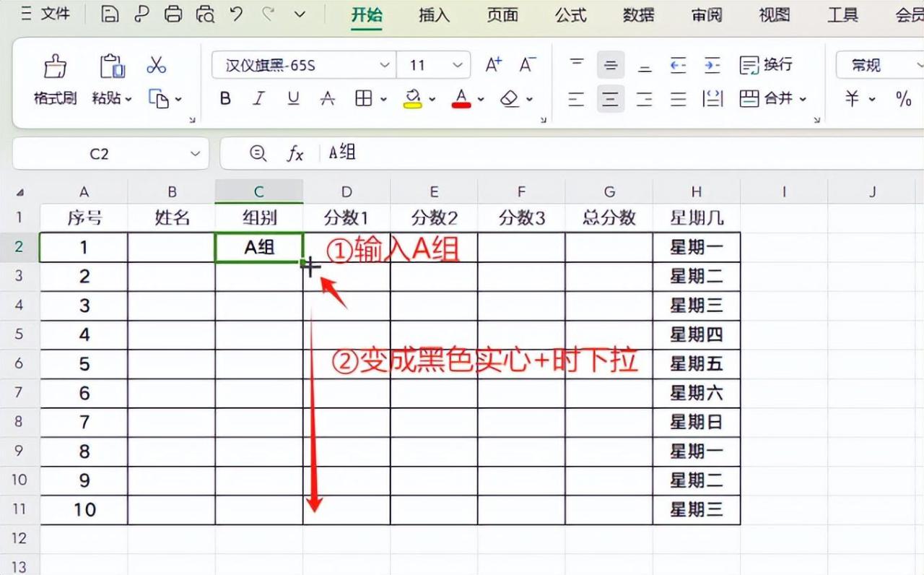The height and width of the screenshot is (575, 924).
Task: Open the Borders dropdown arrow
Action: 383,99
